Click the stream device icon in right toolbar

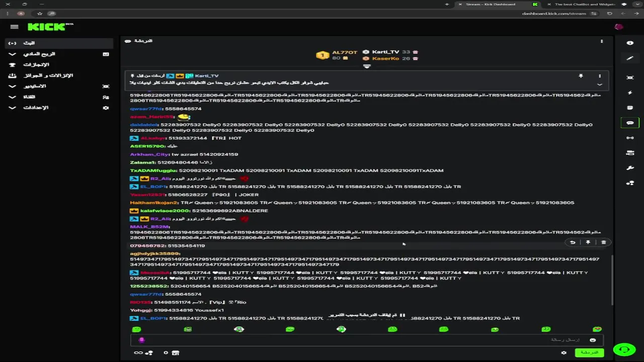coord(630,153)
